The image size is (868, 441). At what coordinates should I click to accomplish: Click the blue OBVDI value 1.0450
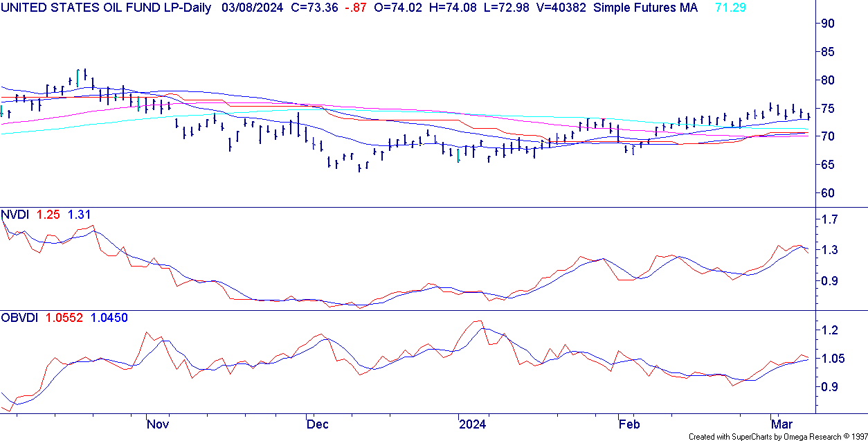pos(108,318)
